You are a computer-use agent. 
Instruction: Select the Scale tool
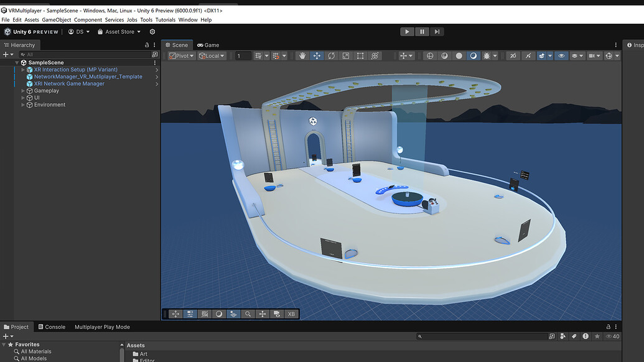345,56
